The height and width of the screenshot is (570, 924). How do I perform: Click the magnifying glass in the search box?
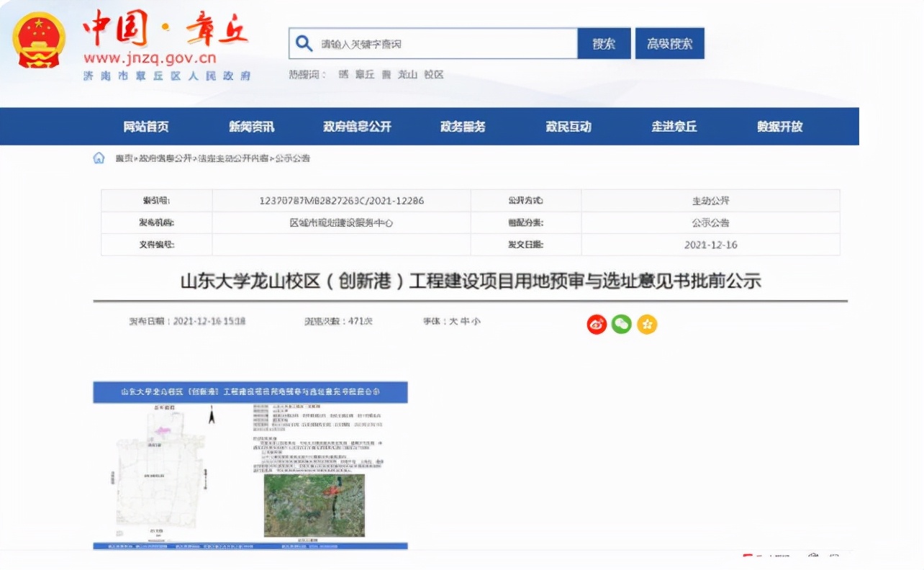(x=304, y=43)
